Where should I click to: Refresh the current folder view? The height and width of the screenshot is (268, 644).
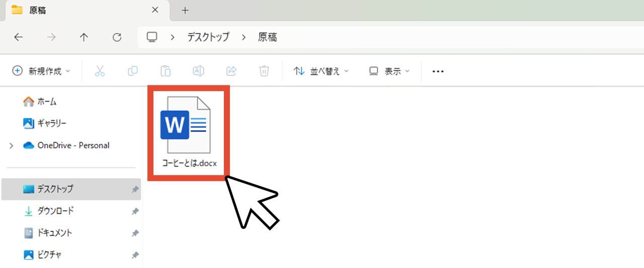tap(117, 37)
